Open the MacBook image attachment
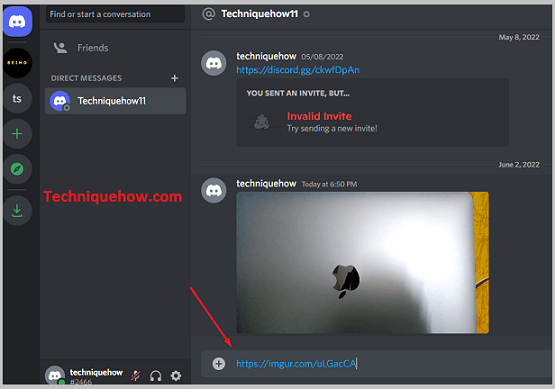The image size is (555, 389). click(x=362, y=263)
